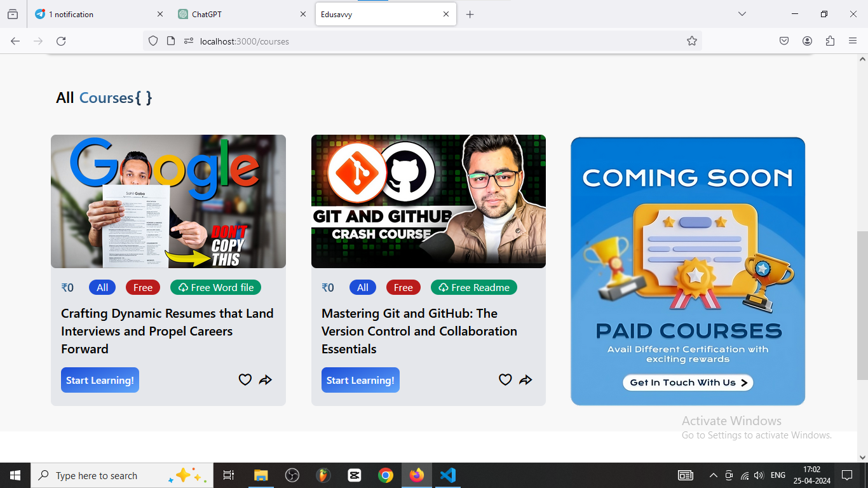The width and height of the screenshot is (868, 488).
Task: Open the Extensions puzzle icon
Action: 830,41
